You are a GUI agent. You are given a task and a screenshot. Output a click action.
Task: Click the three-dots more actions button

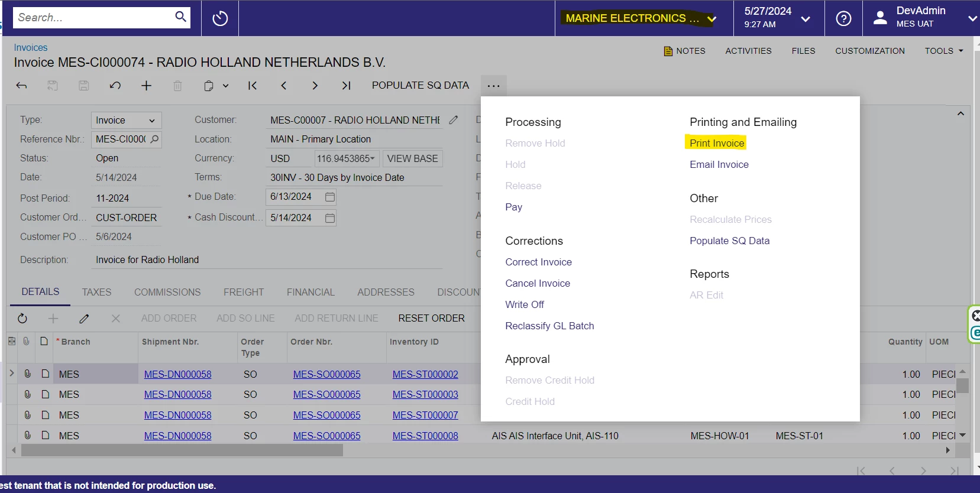point(494,86)
